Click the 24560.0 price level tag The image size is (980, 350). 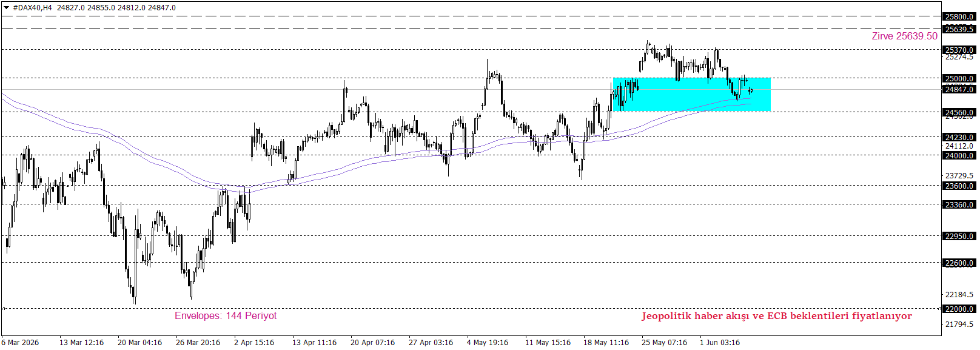[x=959, y=112]
